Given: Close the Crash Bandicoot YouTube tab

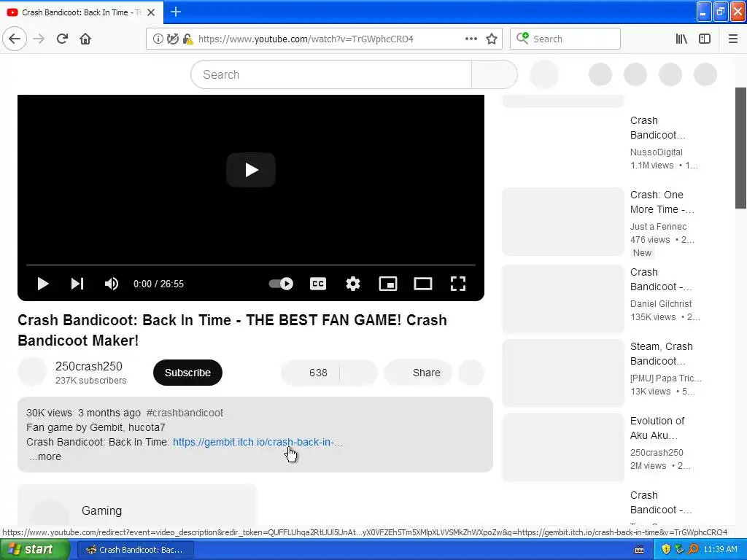Looking at the screenshot, I should [x=151, y=12].
